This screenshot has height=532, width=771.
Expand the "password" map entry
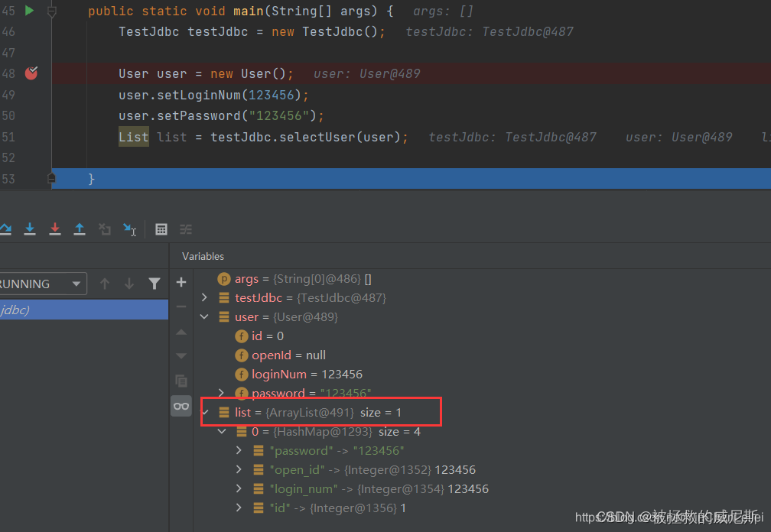[239, 450]
